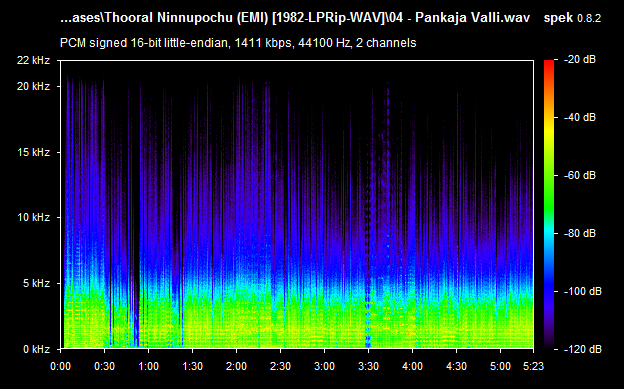Click the 0 kHz frequency label
Screen dimensions: 624x389
point(36,349)
